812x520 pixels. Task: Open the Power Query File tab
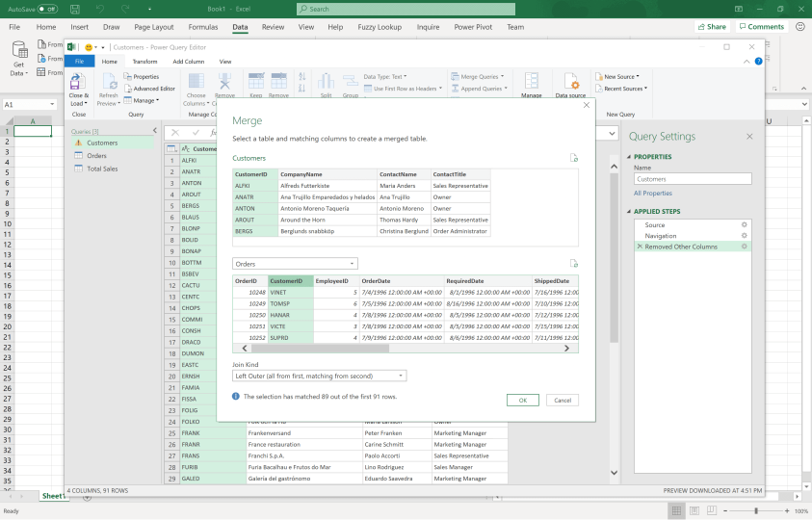(x=79, y=61)
